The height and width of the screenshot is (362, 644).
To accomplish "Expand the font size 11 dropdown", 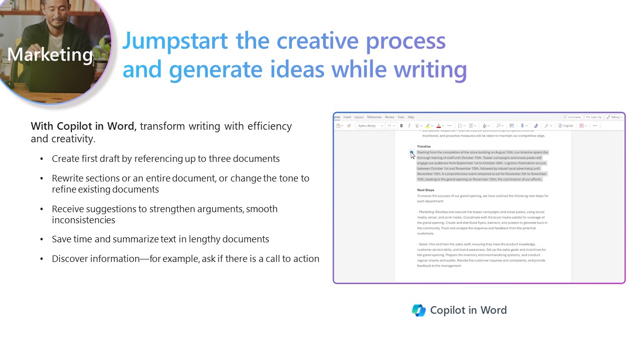I will tap(391, 126).
